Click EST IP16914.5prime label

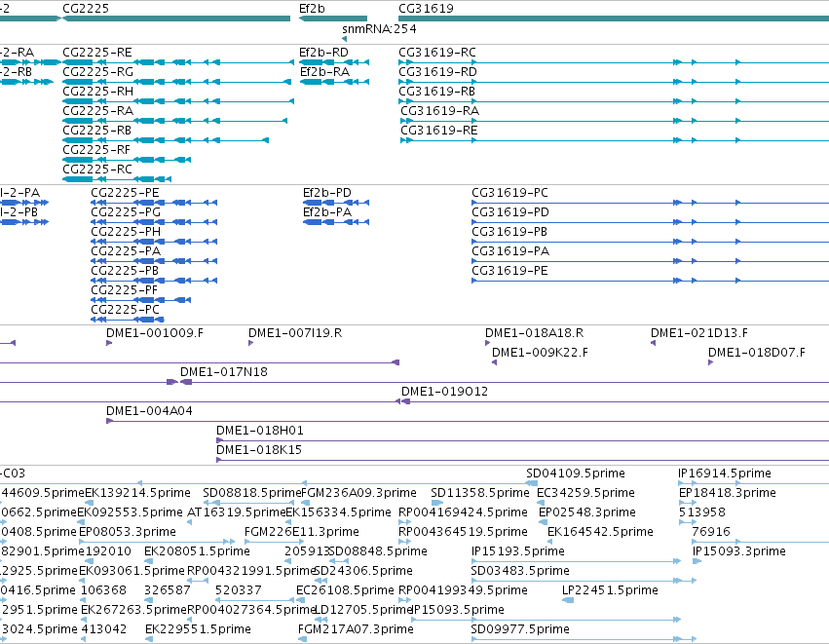(725, 474)
